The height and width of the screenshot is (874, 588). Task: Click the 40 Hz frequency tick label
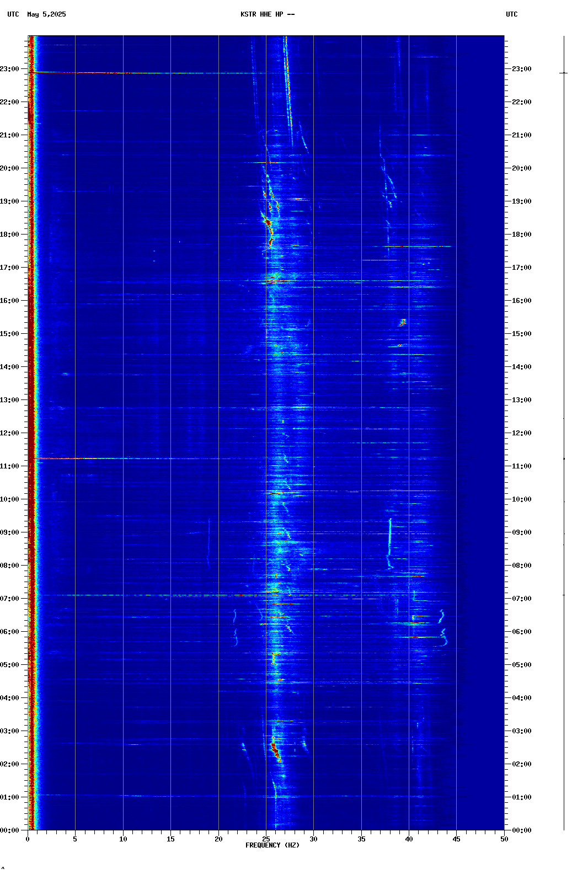(x=409, y=839)
